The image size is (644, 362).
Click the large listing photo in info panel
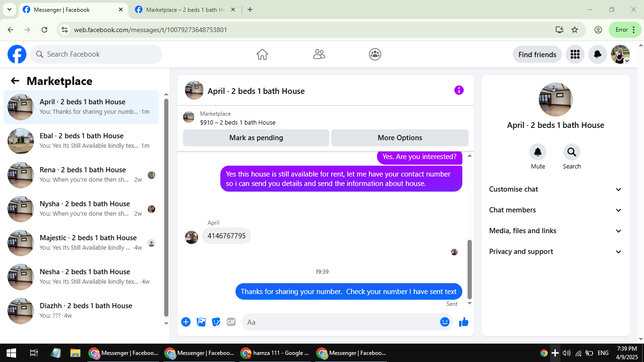point(556,100)
